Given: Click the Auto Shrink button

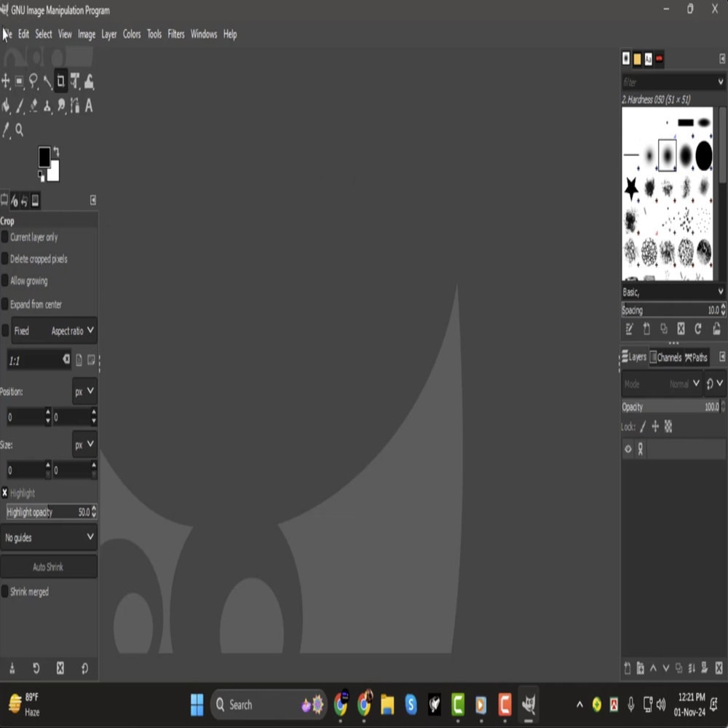Looking at the screenshot, I should click(49, 567).
